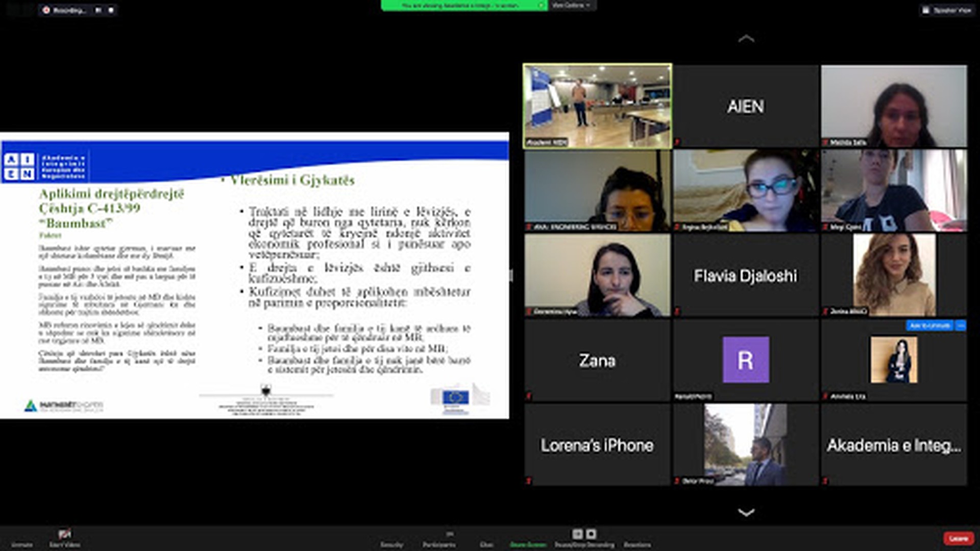980x551 pixels.
Task: Start Video using the crossed camera icon
Action: 64,539
